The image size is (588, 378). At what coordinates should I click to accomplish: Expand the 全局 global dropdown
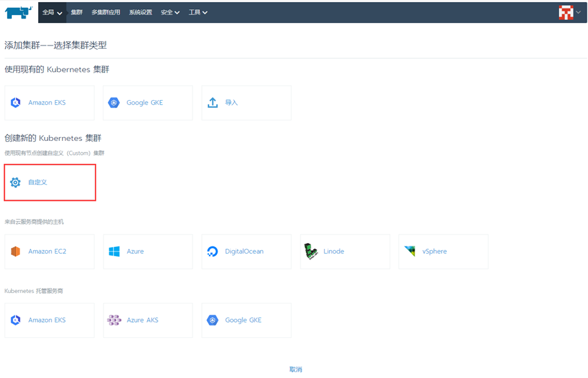tap(52, 13)
